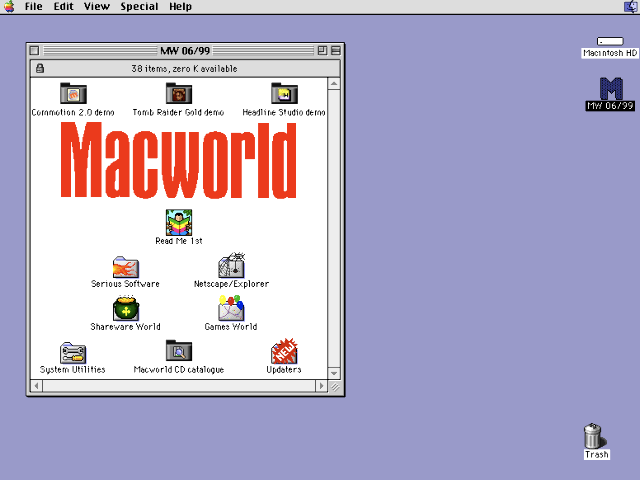Click the "Games World" label
640x480 pixels.
click(x=231, y=327)
